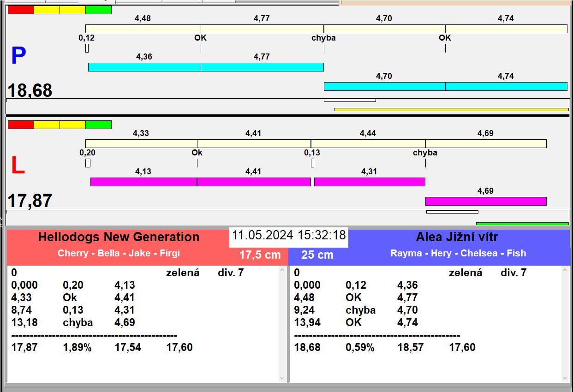Click the small marker below 0,20 in lane L
The image size is (573, 392).
[x=88, y=163]
